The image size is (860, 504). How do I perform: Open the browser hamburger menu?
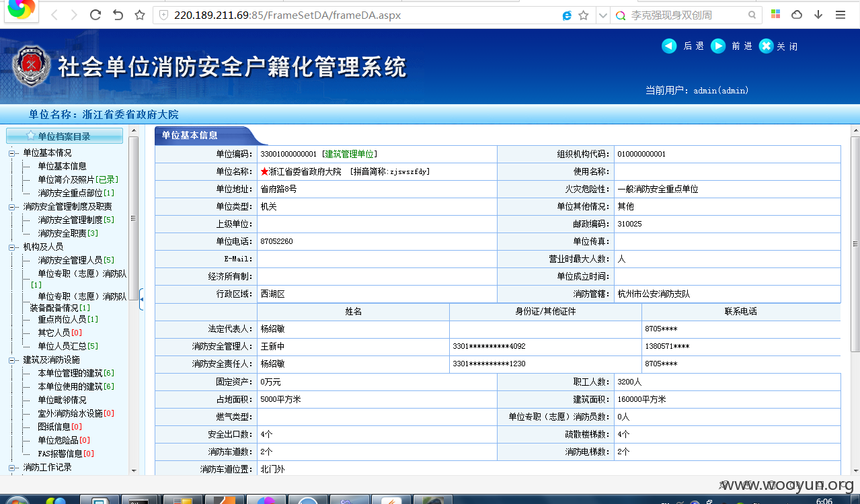point(841,15)
